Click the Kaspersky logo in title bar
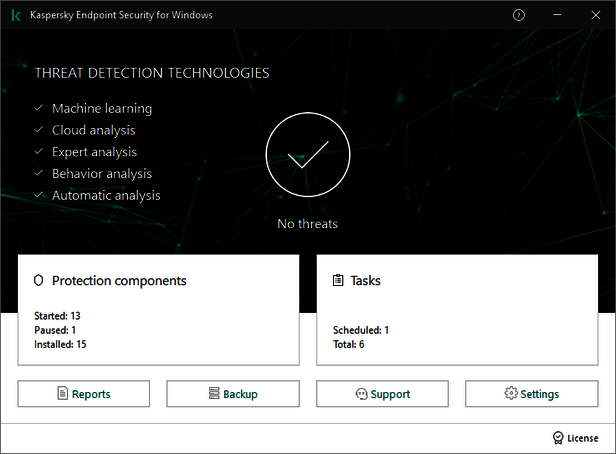The width and height of the screenshot is (616, 454). pyautogui.click(x=16, y=16)
